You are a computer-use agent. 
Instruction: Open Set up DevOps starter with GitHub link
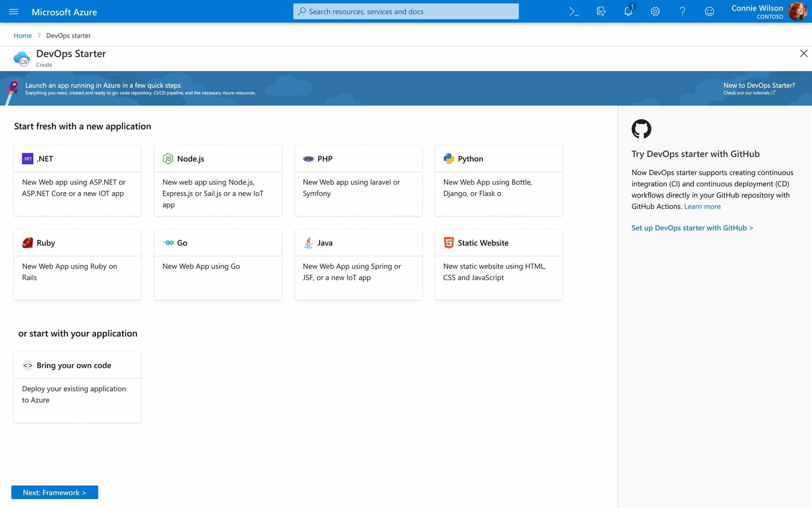click(x=692, y=228)
